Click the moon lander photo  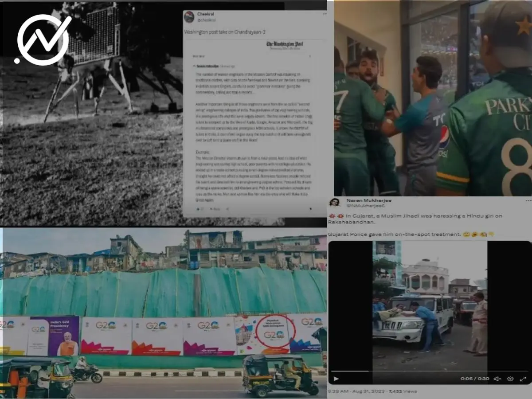(91, 113)
